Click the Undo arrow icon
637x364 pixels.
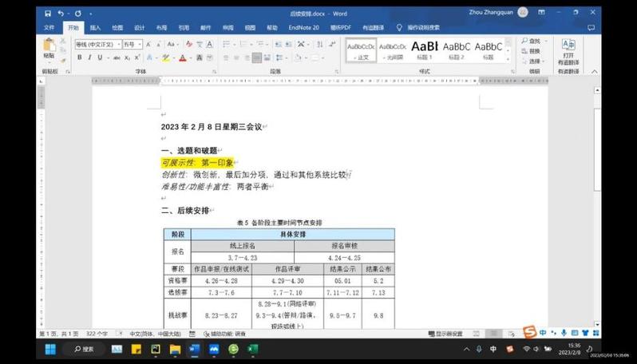pos(61,14)
